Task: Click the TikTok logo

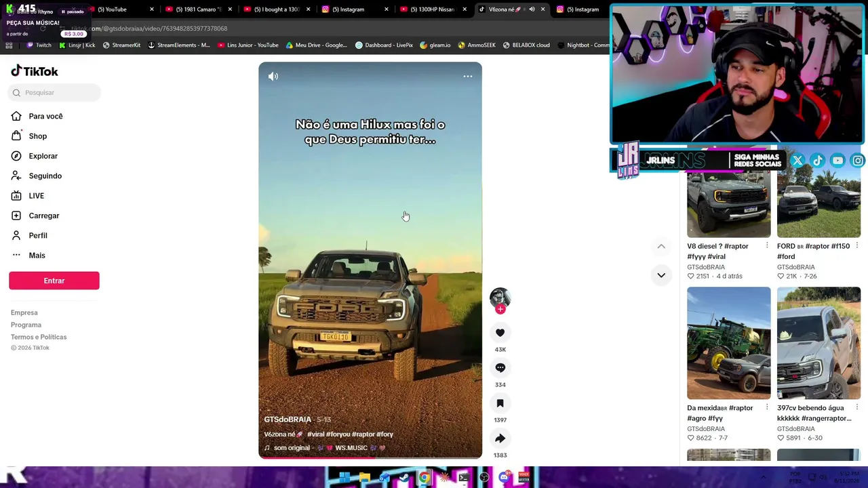Action: 35,71
